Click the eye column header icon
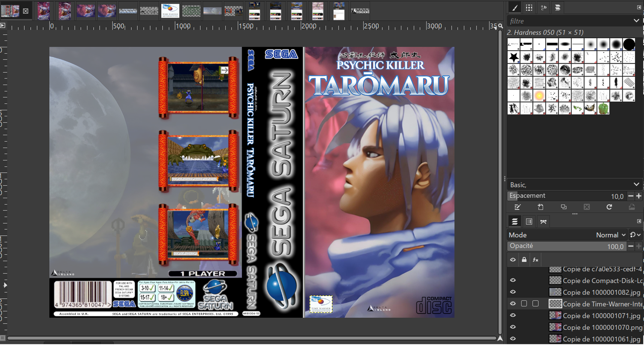The width and height of the screenshot is (644, 345). [x=513, y=260]
